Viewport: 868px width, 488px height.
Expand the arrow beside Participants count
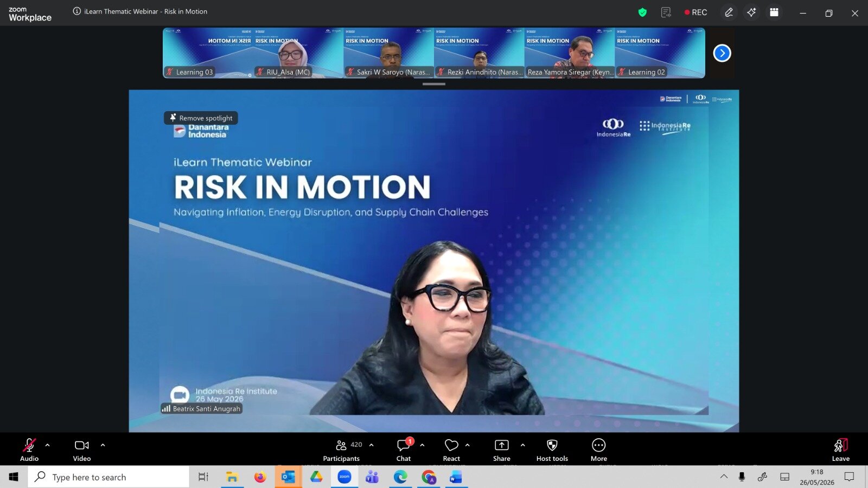(x=372, y=445)
